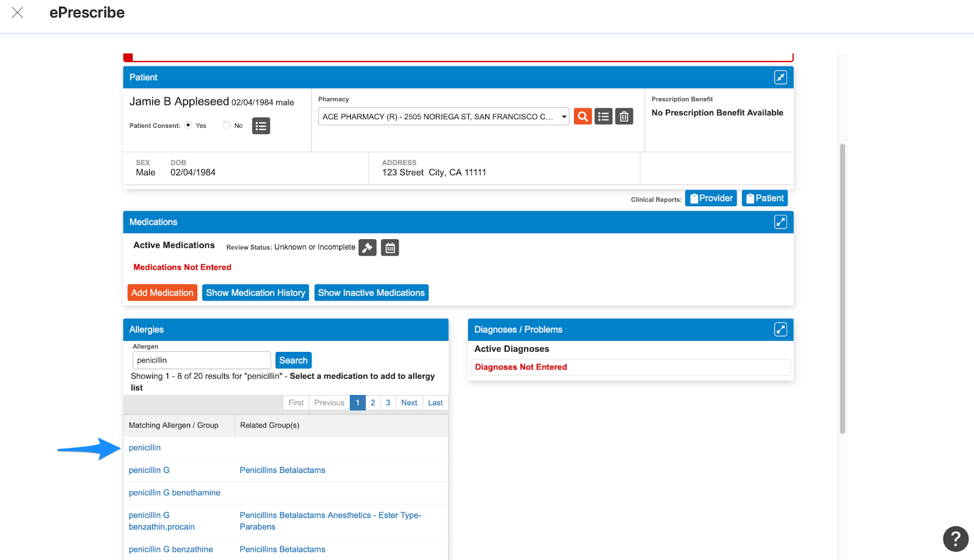The width and height of the screenshot is (974, 560).
Task: Close the ePrescribe window with X
Action: pos(18,12)
